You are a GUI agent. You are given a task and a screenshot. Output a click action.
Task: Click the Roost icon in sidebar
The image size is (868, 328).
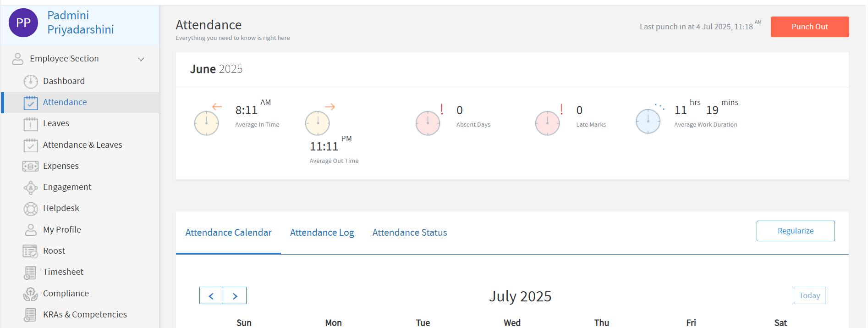(x=30, y=251)
